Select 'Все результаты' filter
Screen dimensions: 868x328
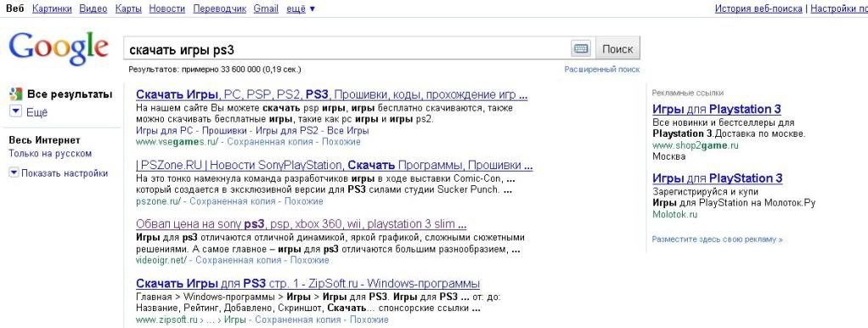coord(70,94)
